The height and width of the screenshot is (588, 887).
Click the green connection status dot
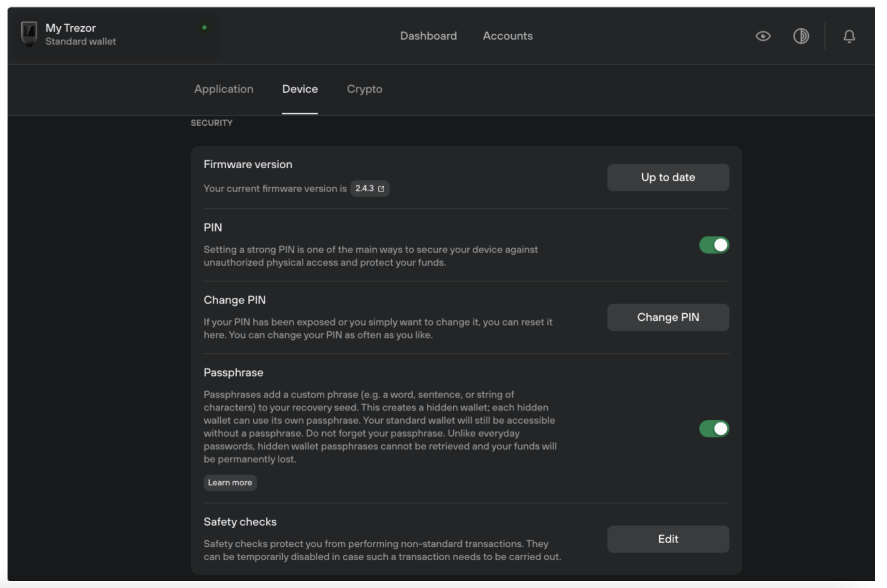pyautogui.click(x=204, y=28)
